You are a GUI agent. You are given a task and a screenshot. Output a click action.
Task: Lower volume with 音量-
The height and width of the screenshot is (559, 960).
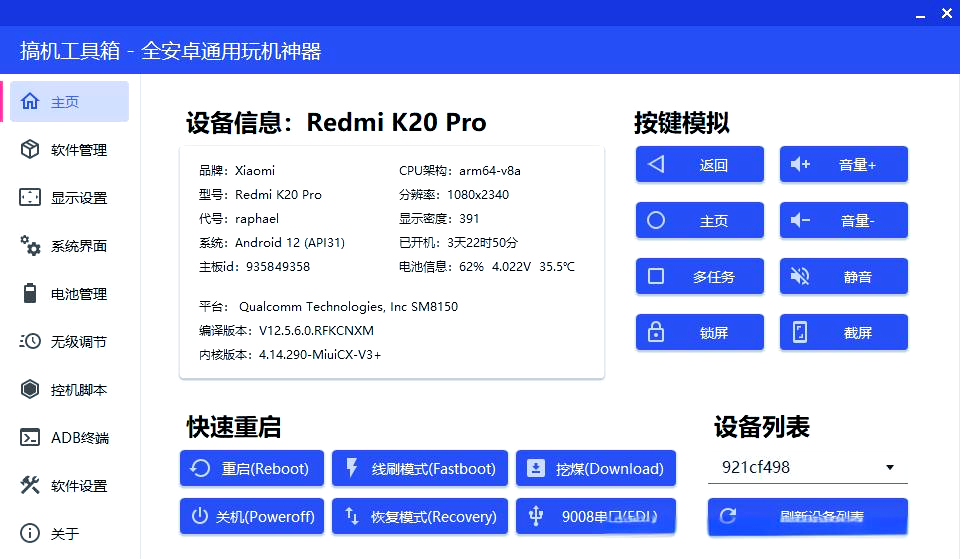tap(844, 220)
